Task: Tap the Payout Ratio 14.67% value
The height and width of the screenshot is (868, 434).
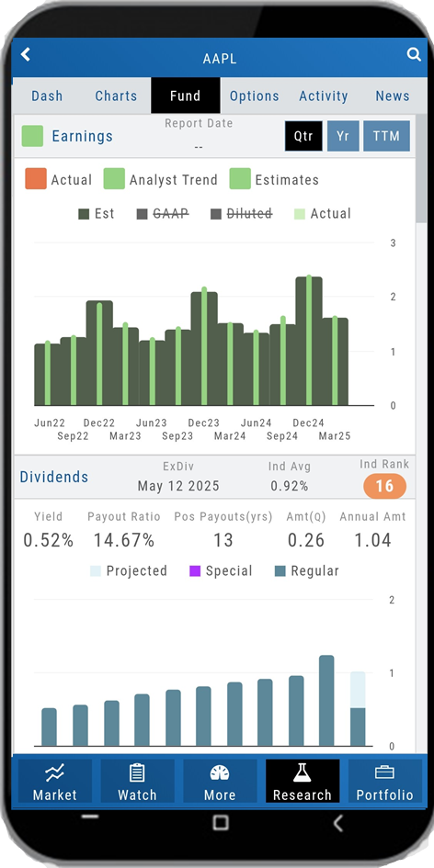Action: tap(123, 540)
